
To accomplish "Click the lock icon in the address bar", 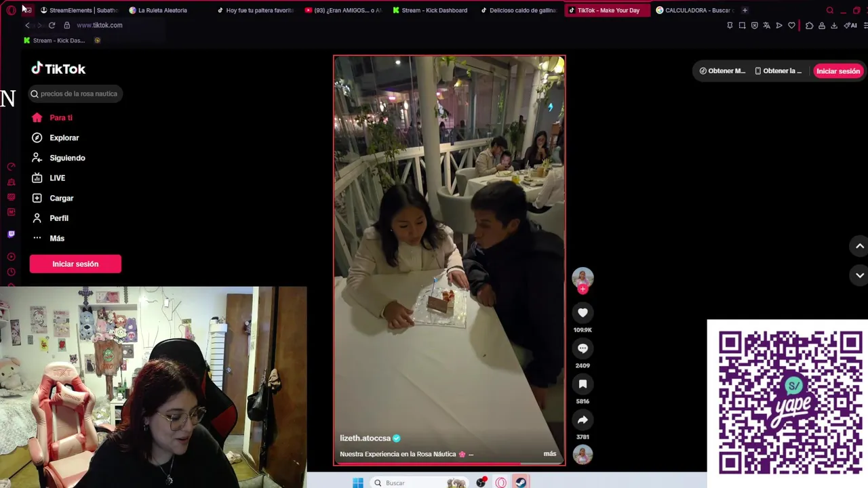I will [66, 25].
